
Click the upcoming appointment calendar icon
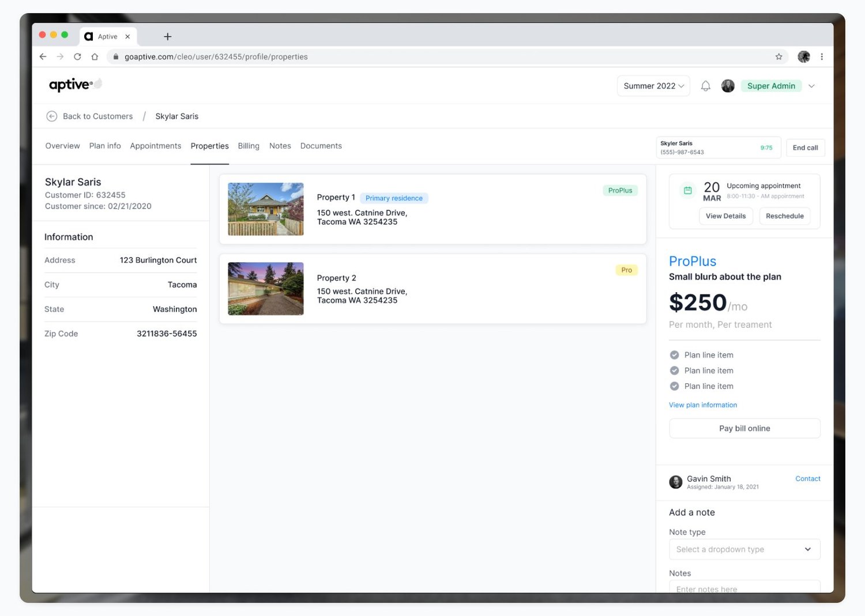point(687,190)
